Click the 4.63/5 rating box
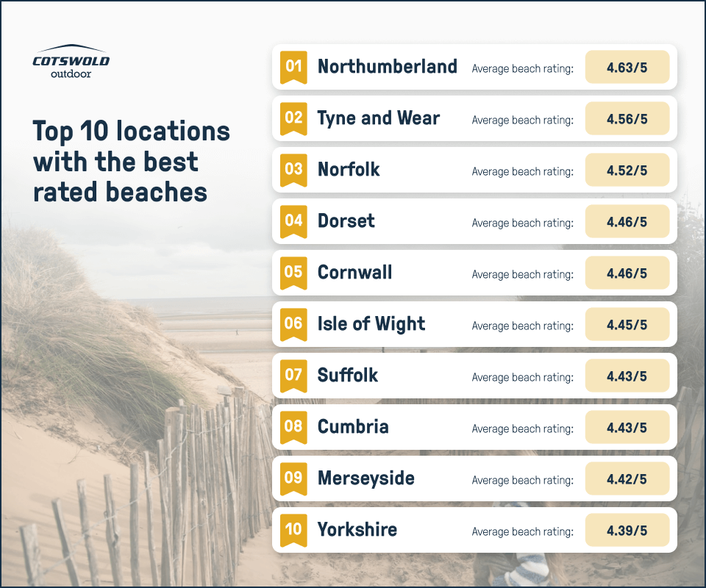The width and height of the screenshot is (706, 588). 627,67
